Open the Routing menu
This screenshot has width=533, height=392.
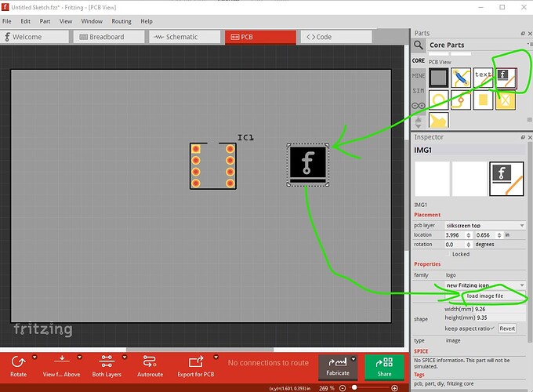121,21
